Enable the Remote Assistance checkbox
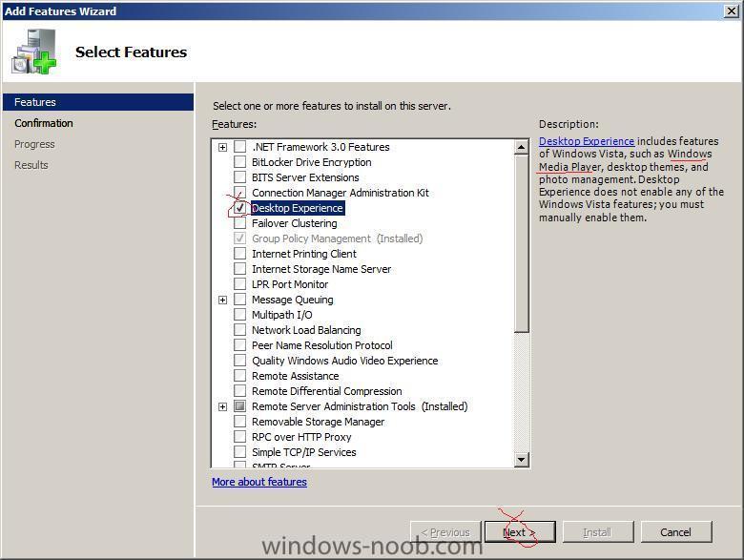744x560 pixels. coord(240,375)
